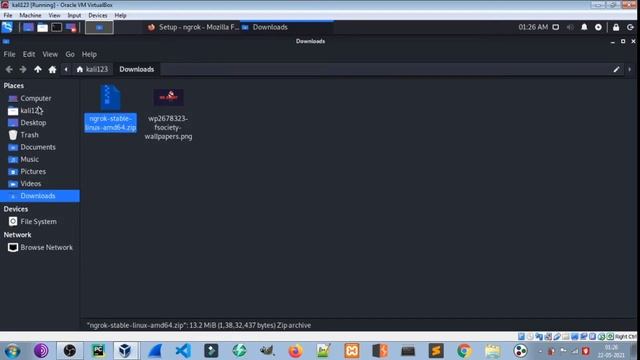This screenshot has width=640, height=360.
Task: Open PyCharm from Windows taskbar
Action: (x=98, y=351)
